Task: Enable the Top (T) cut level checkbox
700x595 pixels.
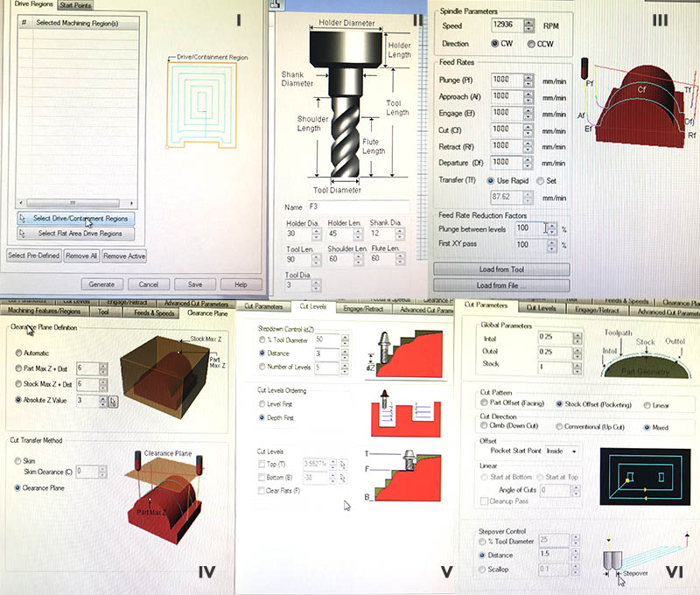Action: pyautogui.click(x=262, y=465)
